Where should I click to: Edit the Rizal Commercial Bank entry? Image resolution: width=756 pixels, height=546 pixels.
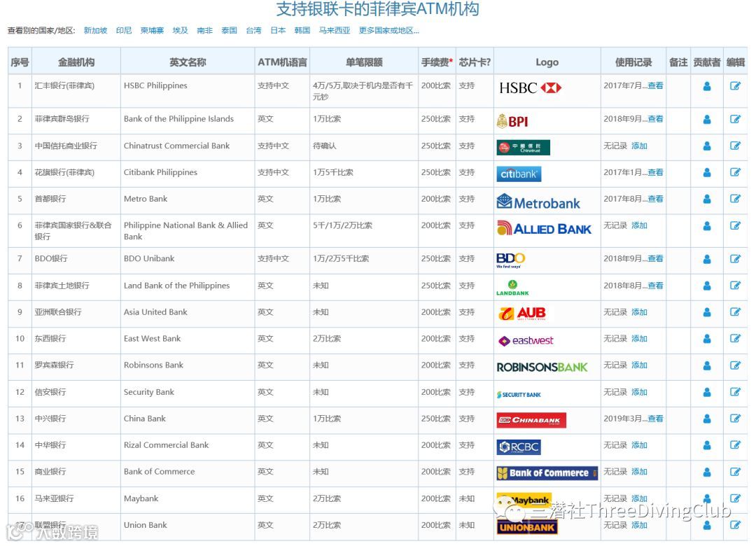click(x=735, y=445)
